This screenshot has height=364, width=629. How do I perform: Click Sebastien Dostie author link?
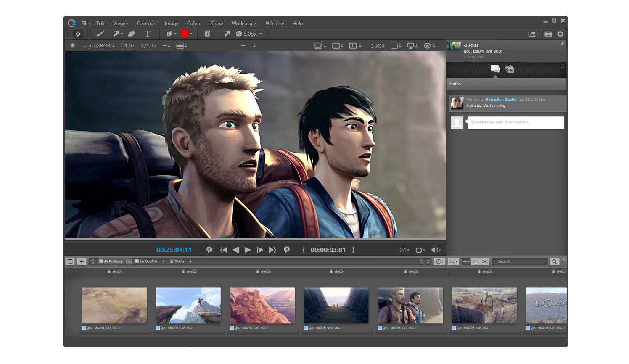pos(501,100)
